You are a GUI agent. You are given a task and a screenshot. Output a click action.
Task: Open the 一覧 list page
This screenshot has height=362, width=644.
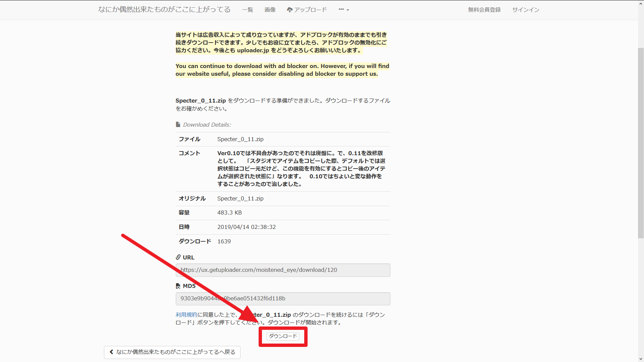[x=248, y=10]
